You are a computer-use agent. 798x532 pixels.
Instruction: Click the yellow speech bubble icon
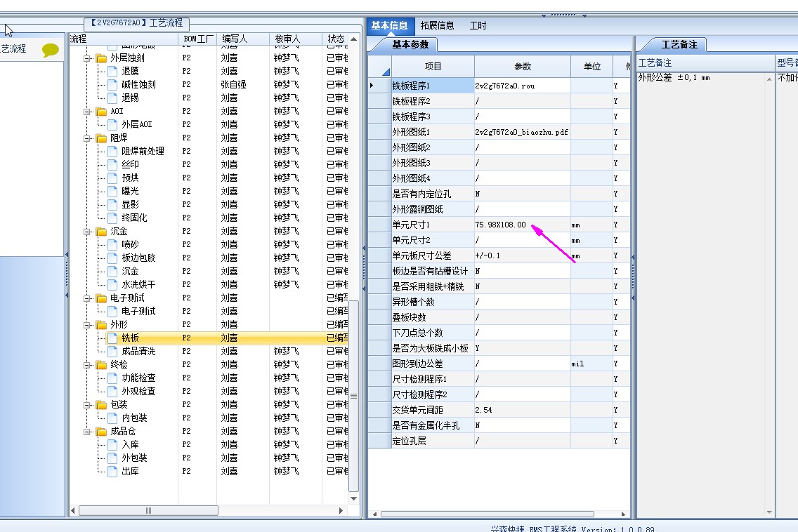[x=51, y=50]
